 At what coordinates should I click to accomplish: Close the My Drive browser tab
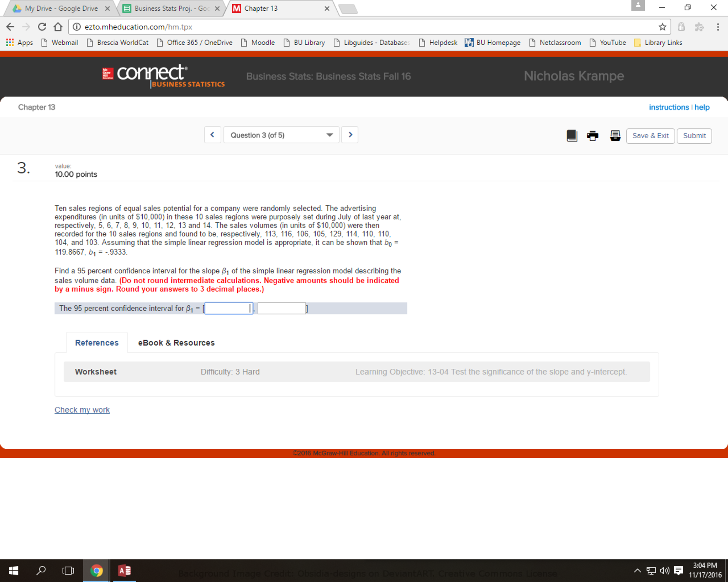[107, 9]
